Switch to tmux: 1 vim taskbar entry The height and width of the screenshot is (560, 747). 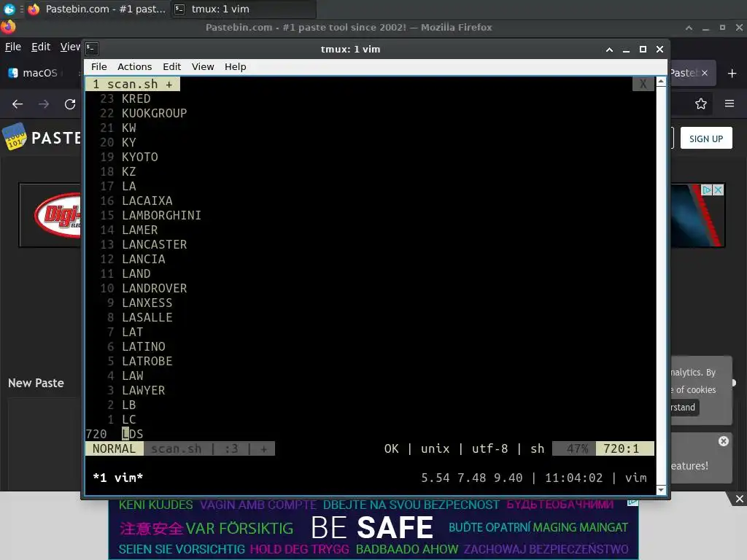pyautogui.click(x=243, y=9)
